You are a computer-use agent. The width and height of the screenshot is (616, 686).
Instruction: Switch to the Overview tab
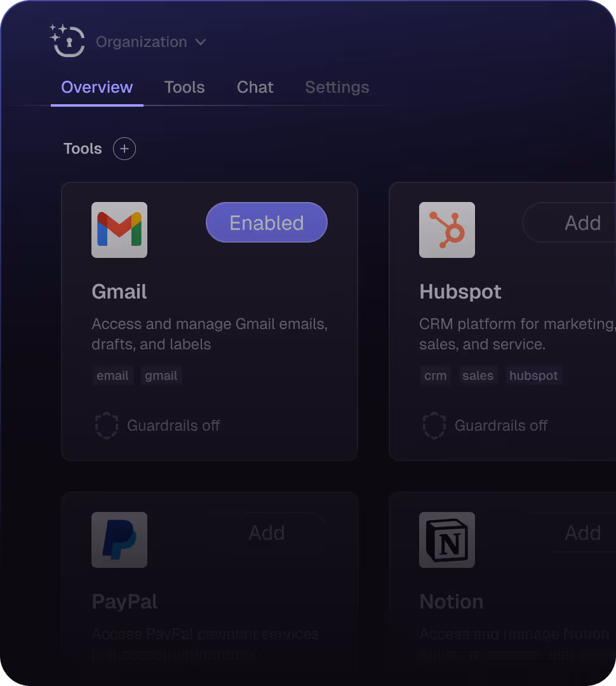coord(97,87)
